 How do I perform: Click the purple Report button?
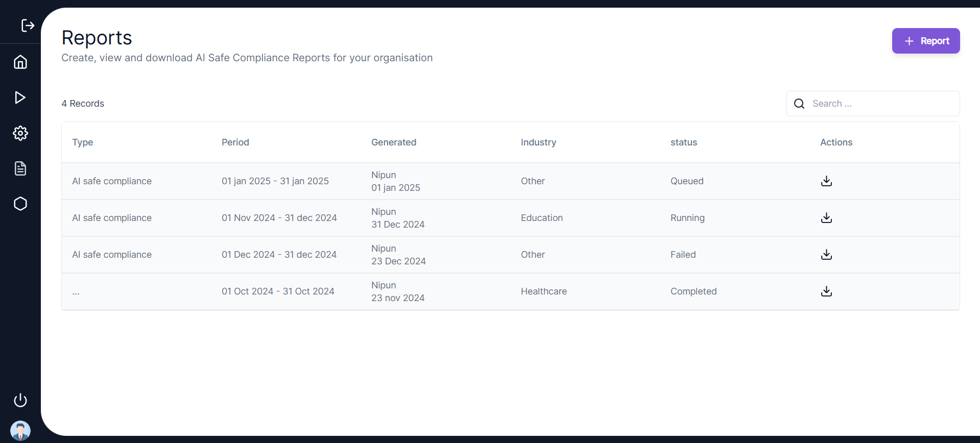(925, 41)
